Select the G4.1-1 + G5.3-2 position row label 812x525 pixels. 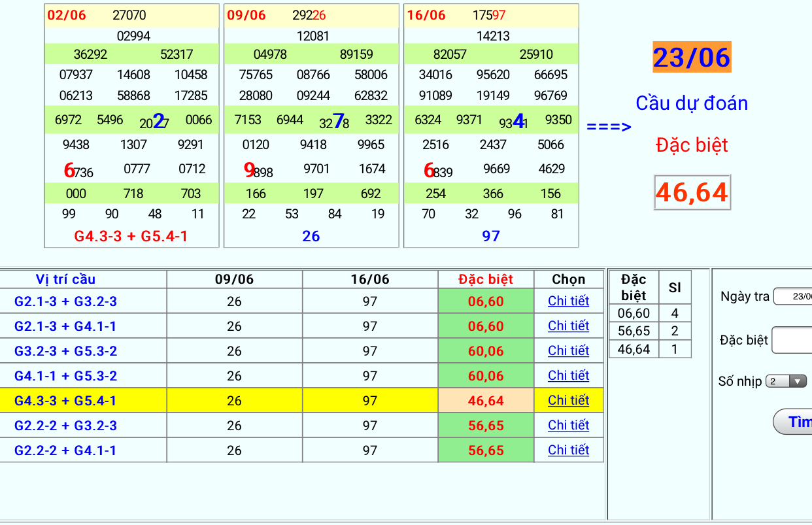pos(65,376)
